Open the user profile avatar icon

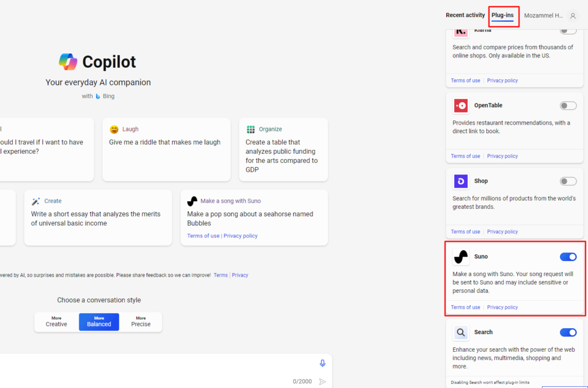click(572, 15)
